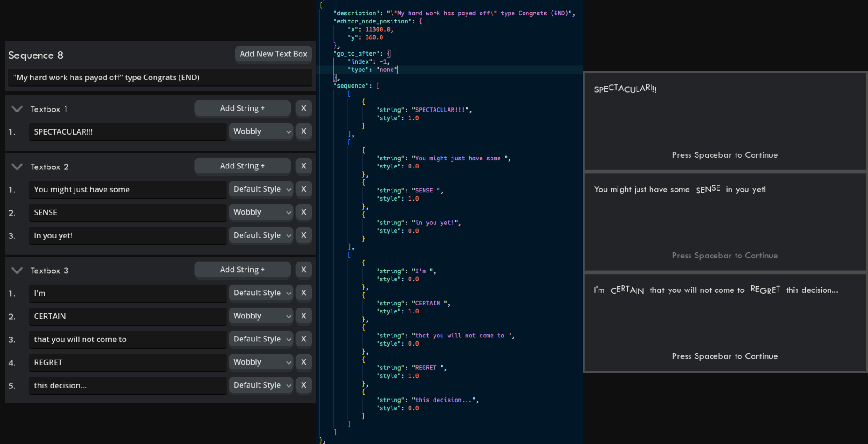Remove the 'You might just have some' string

(303, 189)
